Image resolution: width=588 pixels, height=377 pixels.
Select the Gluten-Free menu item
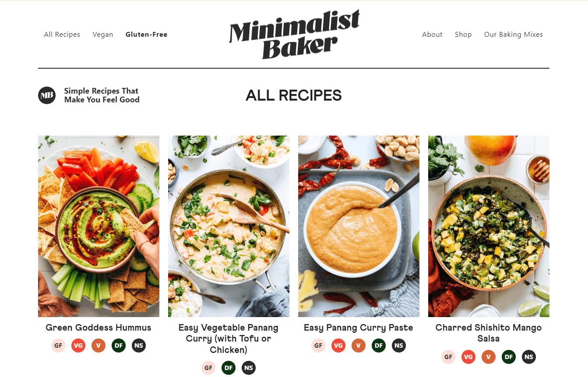[146, 35]
